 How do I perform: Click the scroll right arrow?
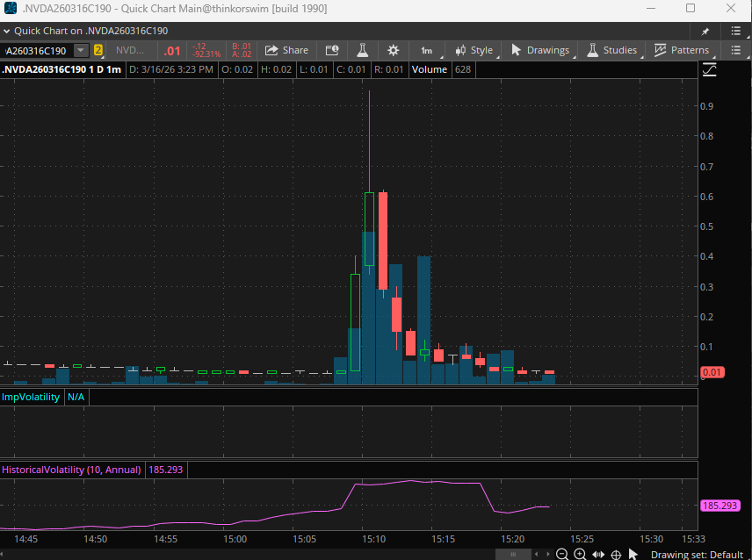(547, 554)
